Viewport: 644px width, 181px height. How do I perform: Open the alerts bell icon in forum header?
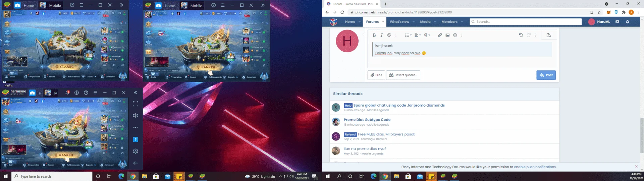[x=628, y=22]
